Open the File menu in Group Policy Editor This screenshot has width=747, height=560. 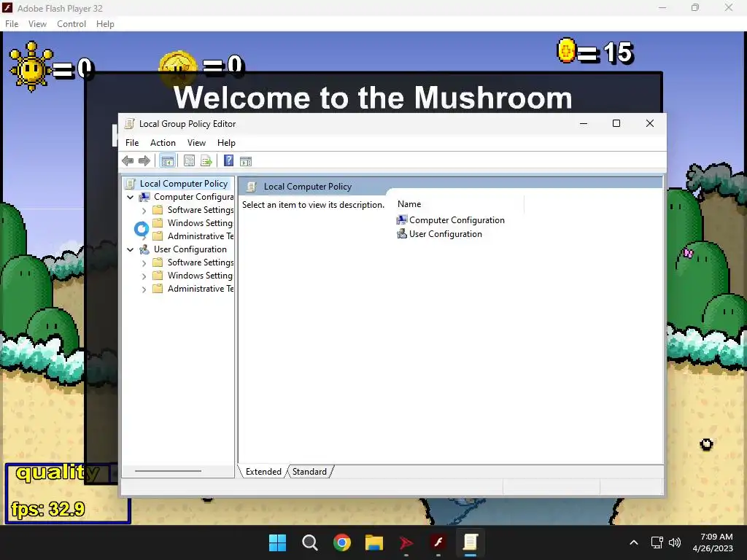coord(132,143)
